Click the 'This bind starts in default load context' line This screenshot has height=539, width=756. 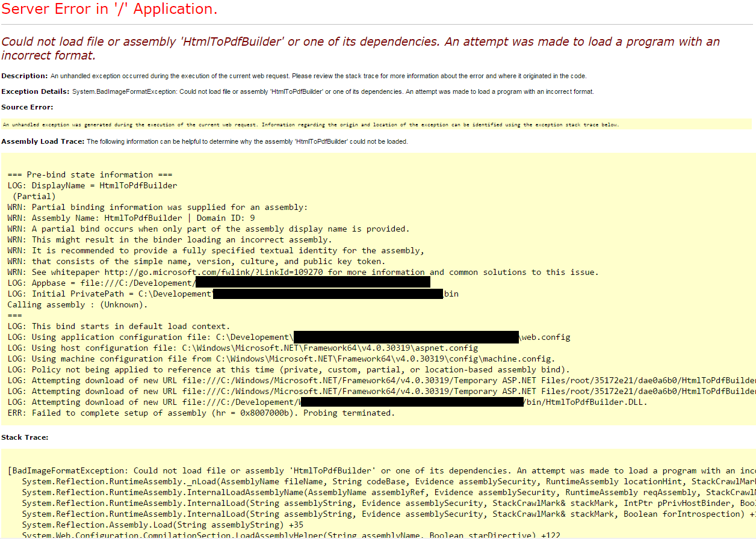coord(119,327)
